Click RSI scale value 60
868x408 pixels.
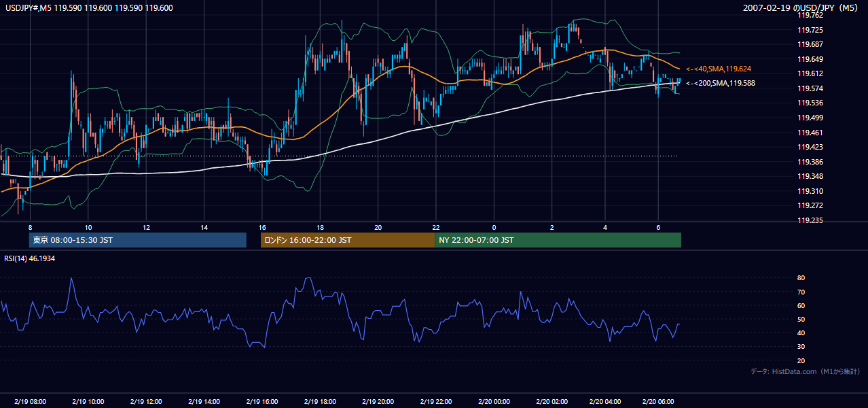click(801, 305)
